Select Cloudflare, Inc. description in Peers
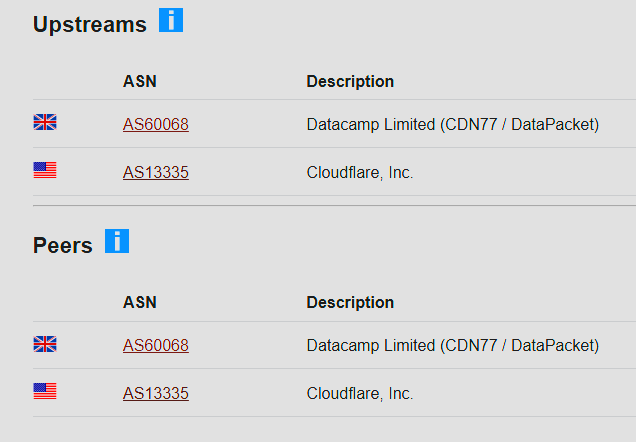Image resolution: width=636 pixels, height=442 pixels. (x=360, y=393)
